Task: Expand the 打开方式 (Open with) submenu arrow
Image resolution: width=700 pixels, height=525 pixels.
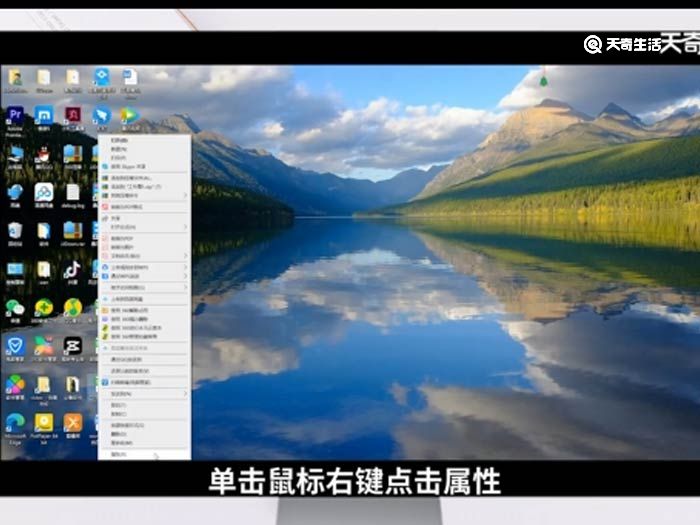Action: click(x=185, y=227)
